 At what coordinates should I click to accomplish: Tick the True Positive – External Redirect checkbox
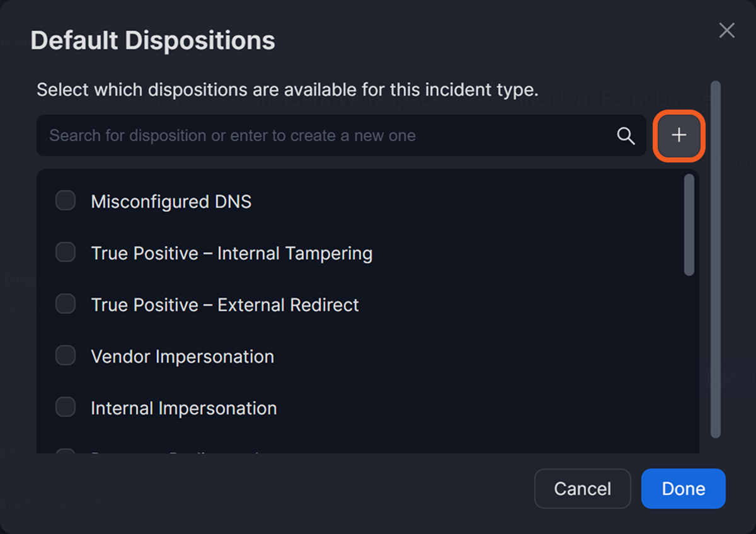(66, 304)
